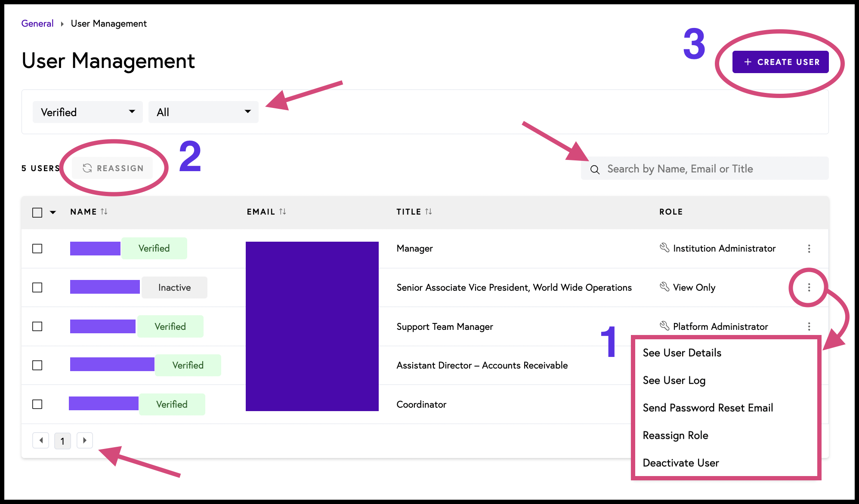Click the 'Manager' title cell
Viewport: 859px width, 504px height.
pos(414,248)
